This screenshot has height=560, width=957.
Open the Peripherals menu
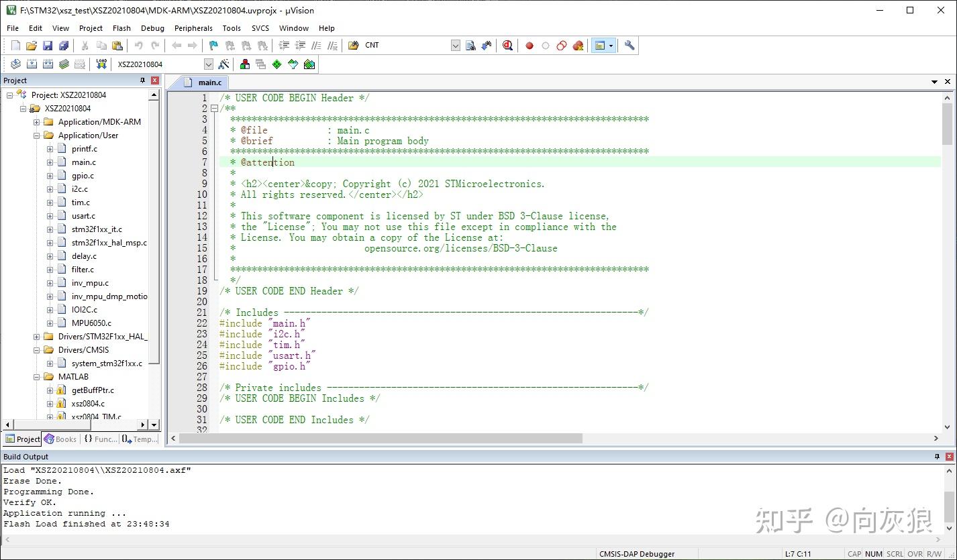[193, 28]
